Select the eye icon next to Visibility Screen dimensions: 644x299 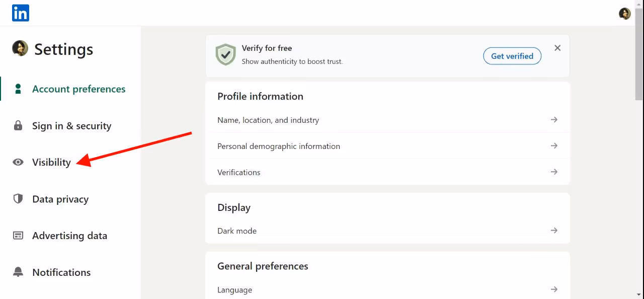click(x=18, y=162)
